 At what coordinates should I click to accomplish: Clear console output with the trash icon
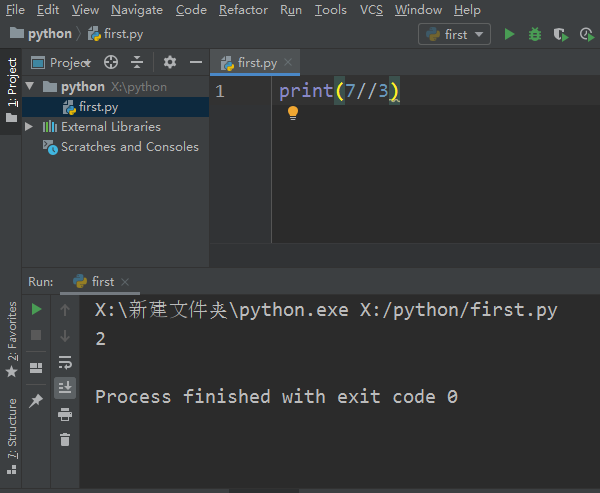65,439
